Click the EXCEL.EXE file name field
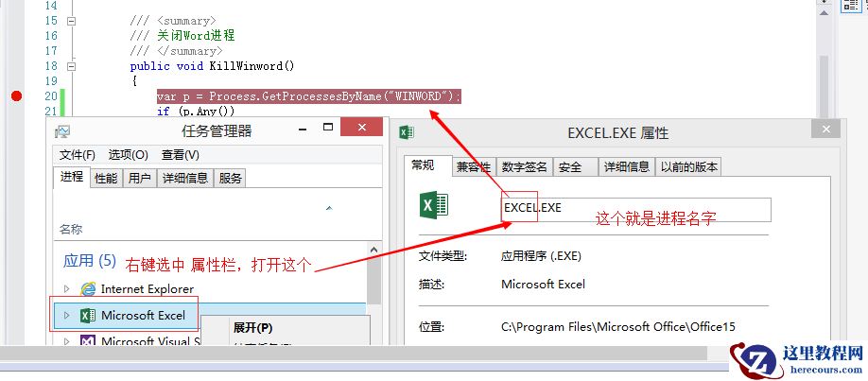 tap(636, 209)
